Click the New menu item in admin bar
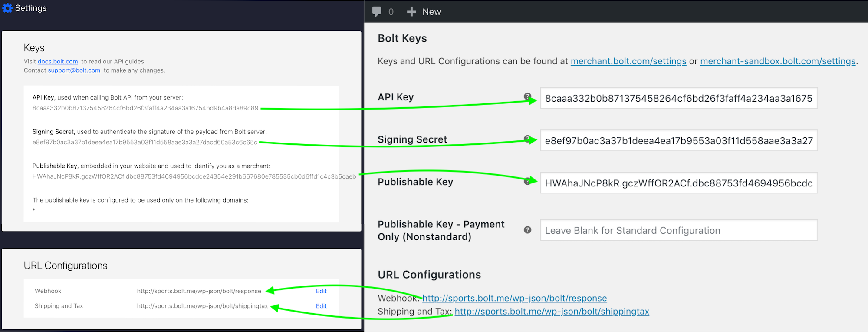Screen dimensions: 868x332 pyautogui.click(x=431, y=12)
